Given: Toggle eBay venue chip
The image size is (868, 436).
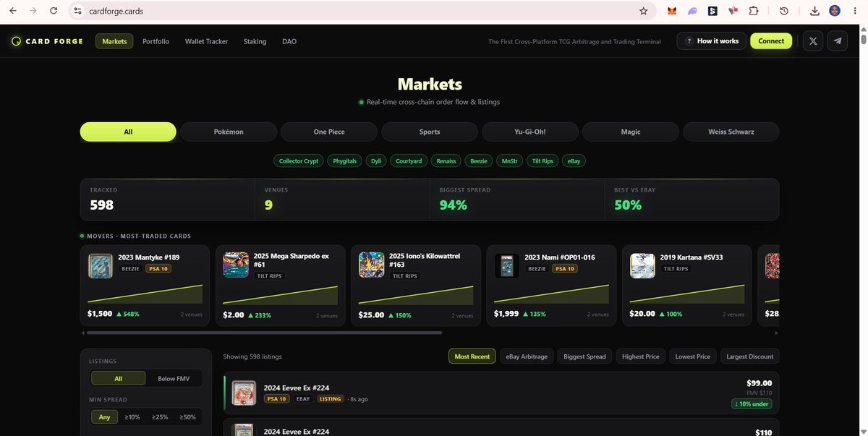Looking at the screenshot, I should point(574,161).
